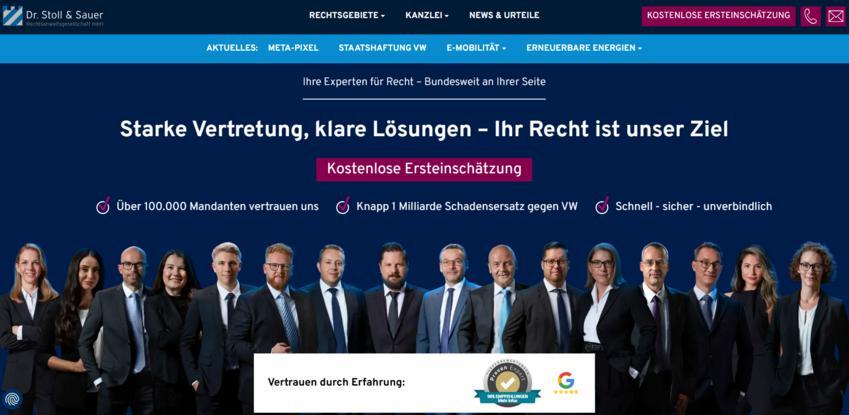This screenshot has height=415, width=849.
Task: Click the fingerprint privacy icon
Action: point(11,399)
